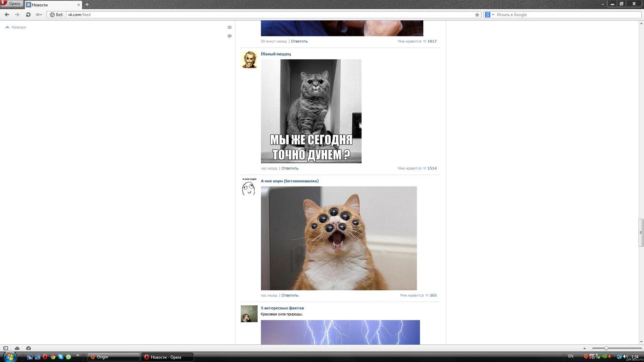Bookmark the page with the star icon
The height and width of the screenshot is (362, 644).
tap(477, 15)
